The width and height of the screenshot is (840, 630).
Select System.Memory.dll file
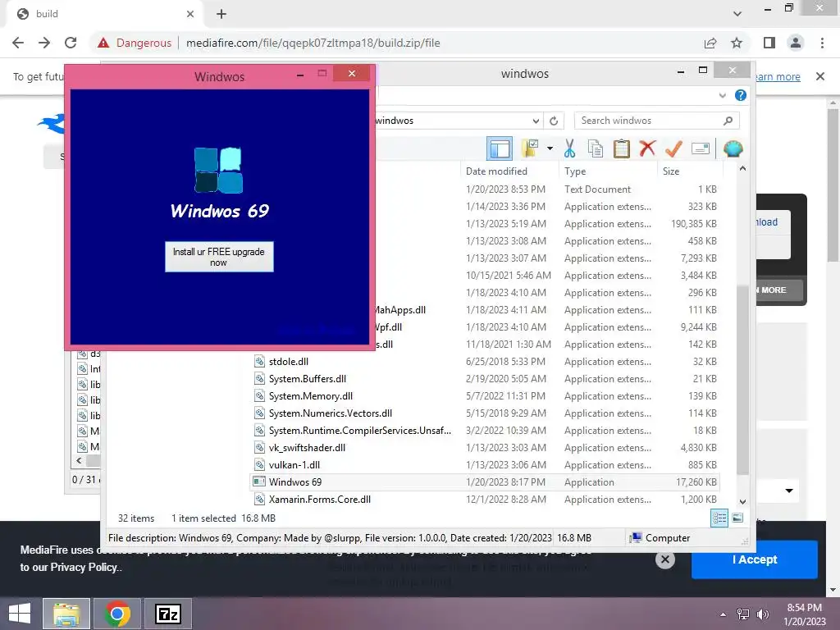(x=311, y=396)
